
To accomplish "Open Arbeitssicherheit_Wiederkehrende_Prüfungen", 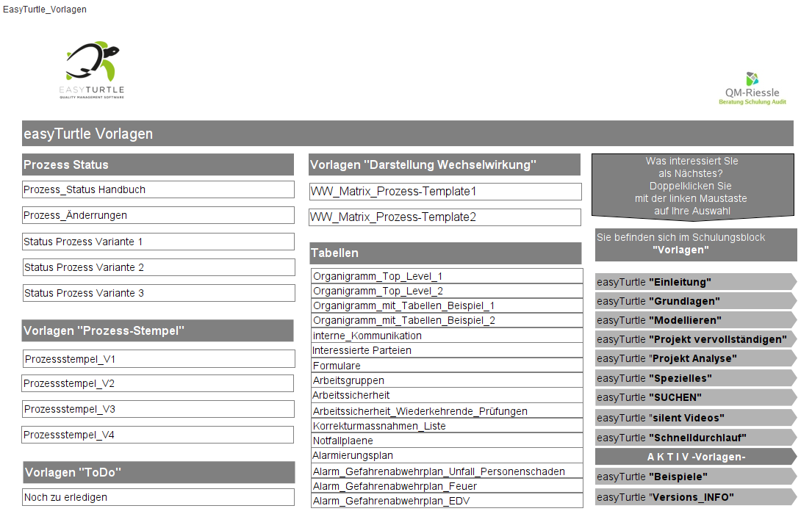I will (447, 410).
